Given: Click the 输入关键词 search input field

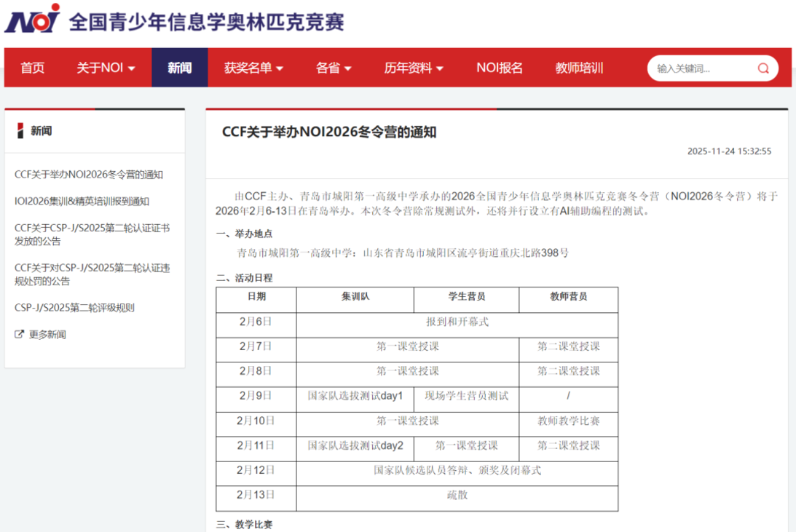Looking at the screenshot, I should (x=703, y=68).
